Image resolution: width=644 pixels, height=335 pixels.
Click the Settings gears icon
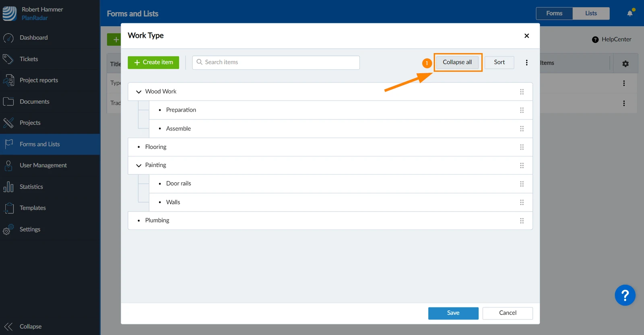click(x=8, y=229)
